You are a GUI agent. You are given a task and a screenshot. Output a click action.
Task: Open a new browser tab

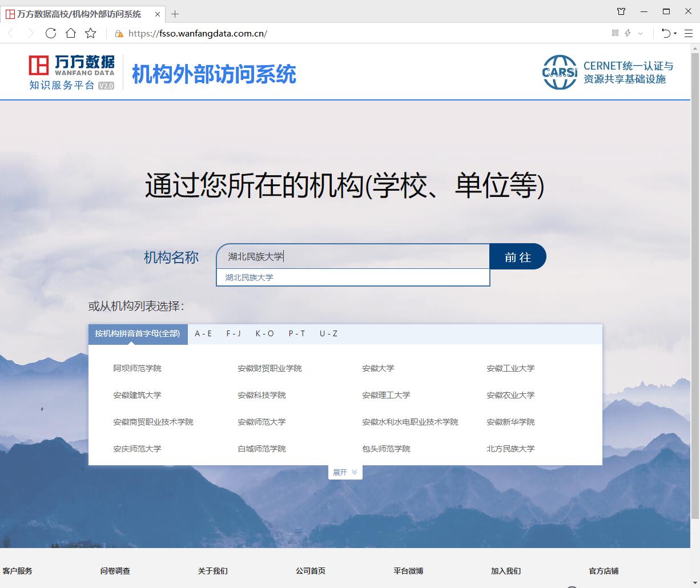[175, 14]
